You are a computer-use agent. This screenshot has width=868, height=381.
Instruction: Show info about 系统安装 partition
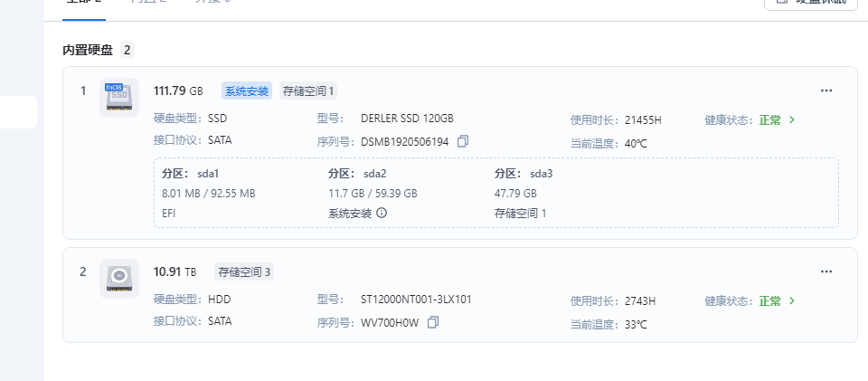click(x=382, y=213)
